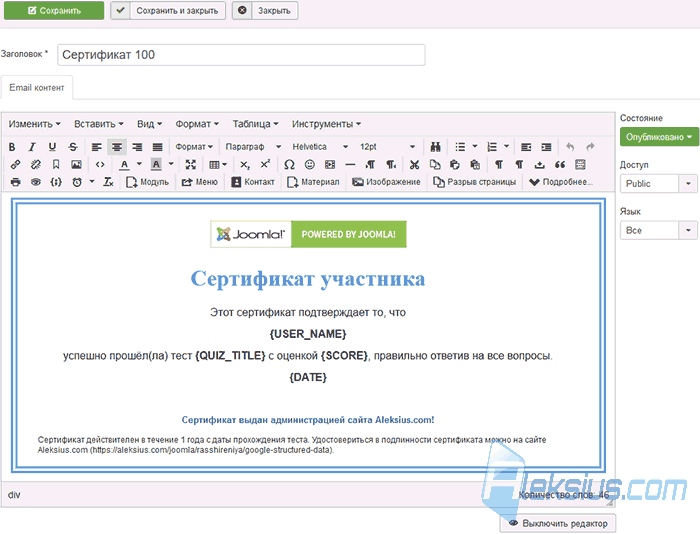This screenshot has width=700, height=534.
Task: Click Сохранить и закрыть button
Action: pos(168,10)
